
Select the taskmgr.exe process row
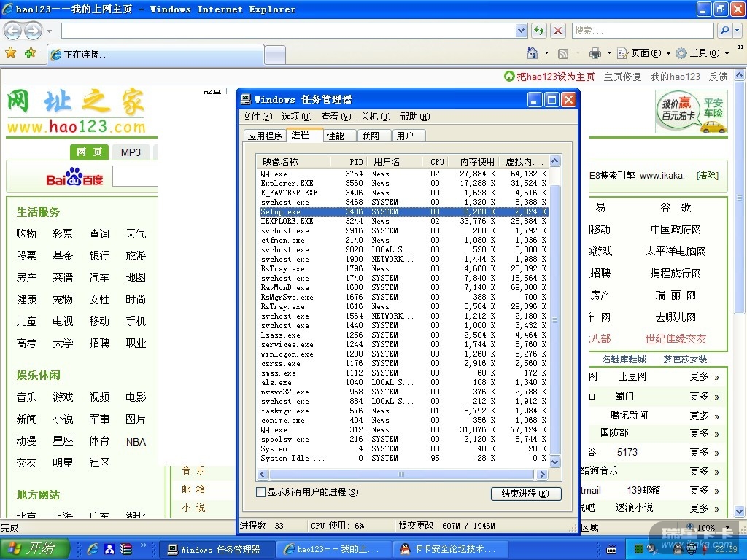[x=403, y=411]
